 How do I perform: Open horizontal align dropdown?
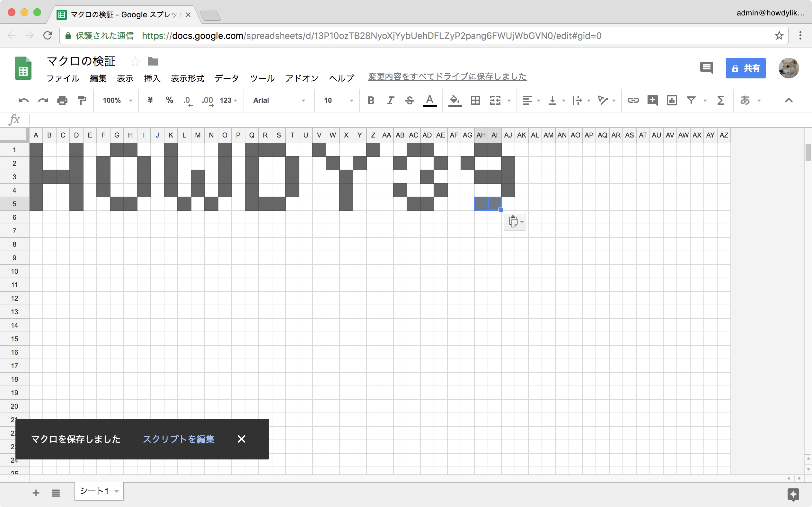(531, 100)
